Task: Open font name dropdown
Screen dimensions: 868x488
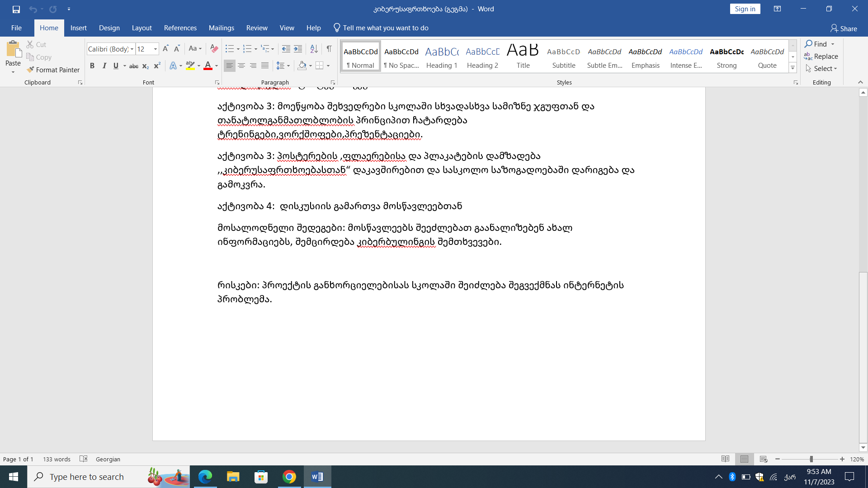Action: pos(132,49)
